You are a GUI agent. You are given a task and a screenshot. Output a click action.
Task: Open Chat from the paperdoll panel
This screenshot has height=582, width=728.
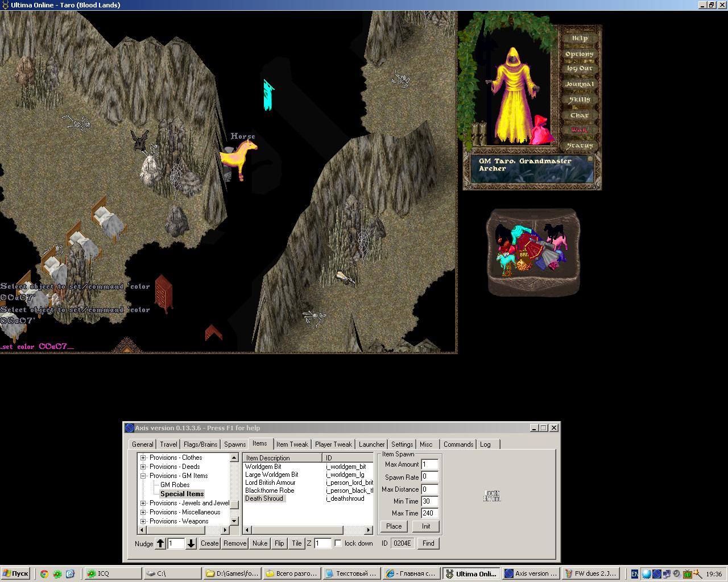580,115
